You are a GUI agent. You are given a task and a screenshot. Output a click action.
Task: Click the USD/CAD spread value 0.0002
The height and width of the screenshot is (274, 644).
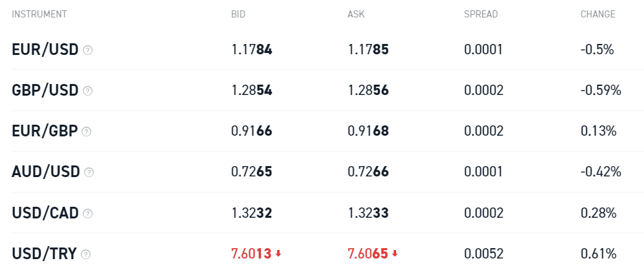483,213
